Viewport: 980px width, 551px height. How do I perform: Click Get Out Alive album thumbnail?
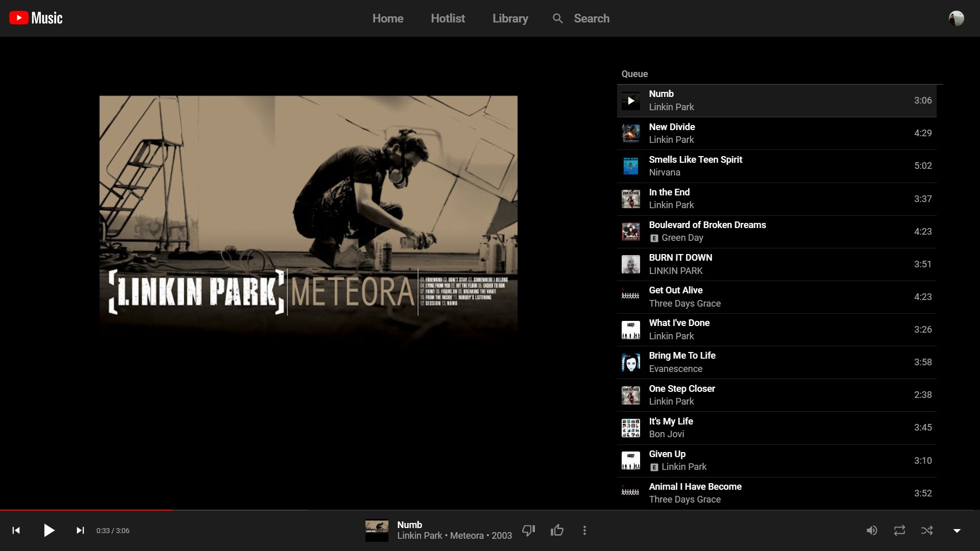(631, 297)
